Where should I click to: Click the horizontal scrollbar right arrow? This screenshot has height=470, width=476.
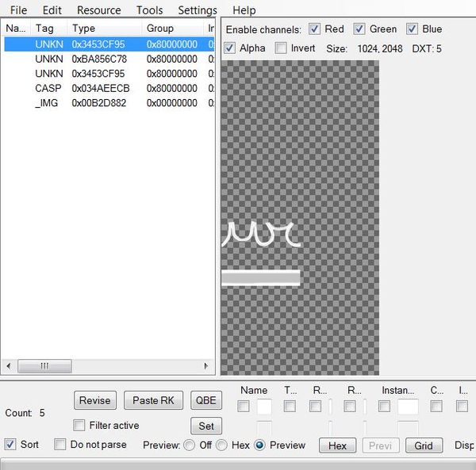206,366
